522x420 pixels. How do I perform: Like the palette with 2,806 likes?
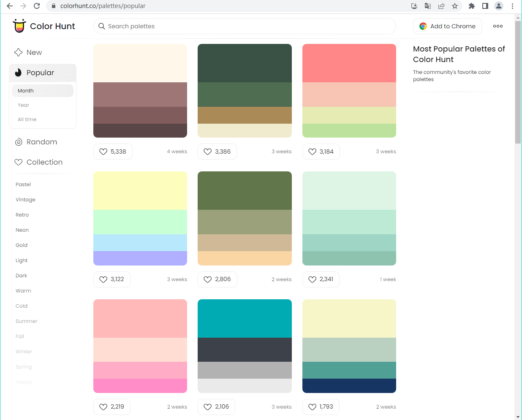217,279
